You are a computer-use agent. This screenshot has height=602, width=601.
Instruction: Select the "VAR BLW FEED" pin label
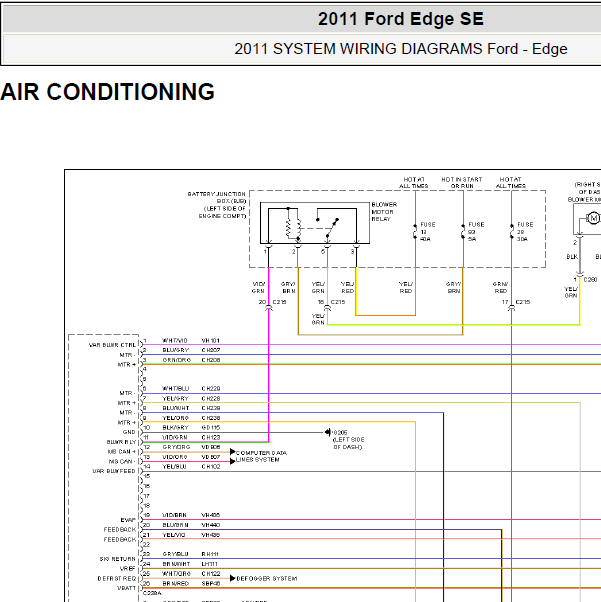coord(114,471)
